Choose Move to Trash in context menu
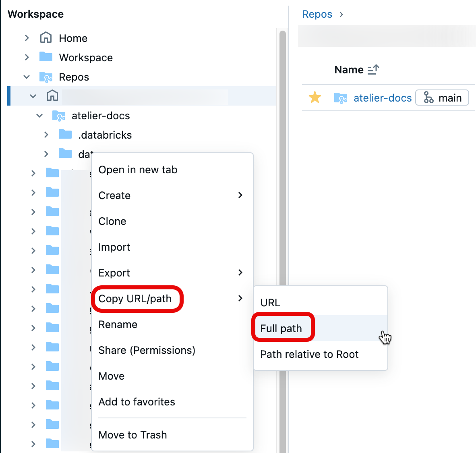Viewport: 476px width, 453px height. [132, 435]
